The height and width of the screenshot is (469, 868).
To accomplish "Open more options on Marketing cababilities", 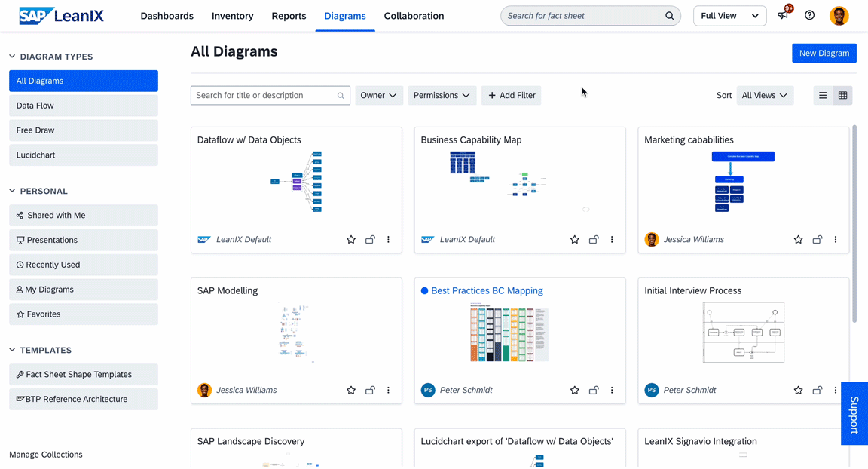I will pos(836,239).
